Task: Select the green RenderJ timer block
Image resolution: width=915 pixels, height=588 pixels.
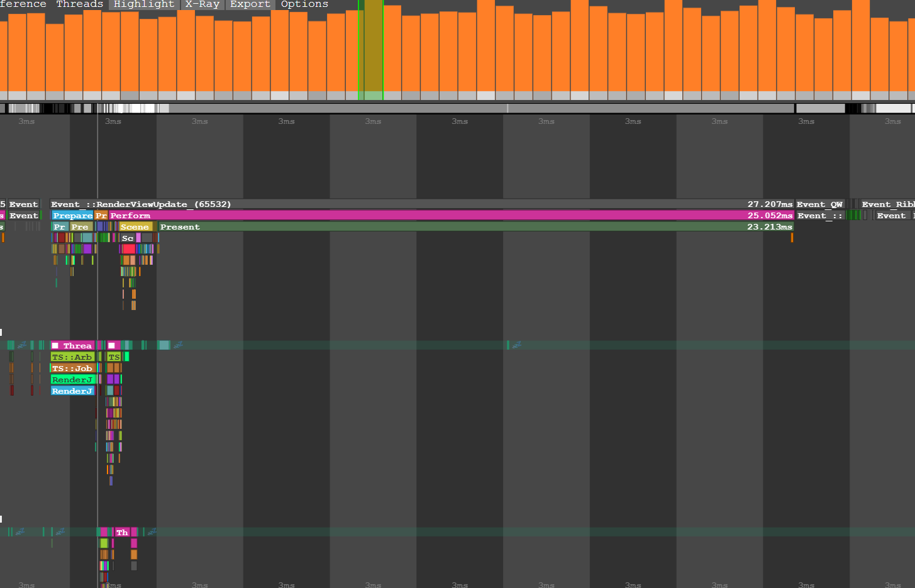Action: coord(72,380)
